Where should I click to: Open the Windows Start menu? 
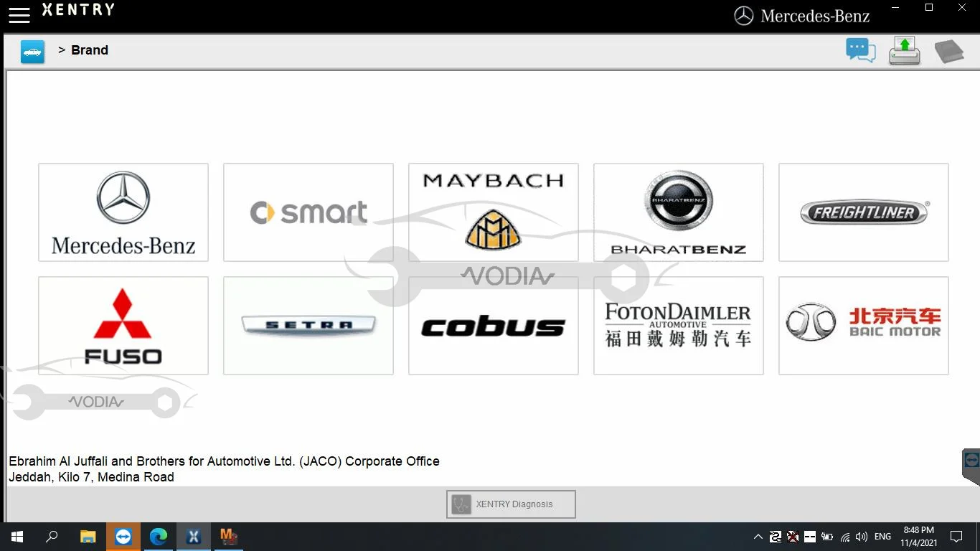click(17, 537)
